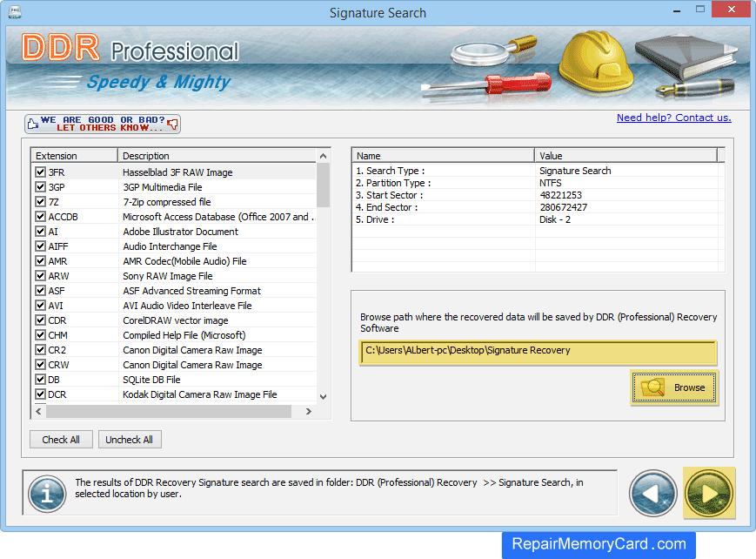The width and height of the screenshot is (756, 559).
Task: Select 'CorelDRAW vector image' description
Action: pos(176,320)
